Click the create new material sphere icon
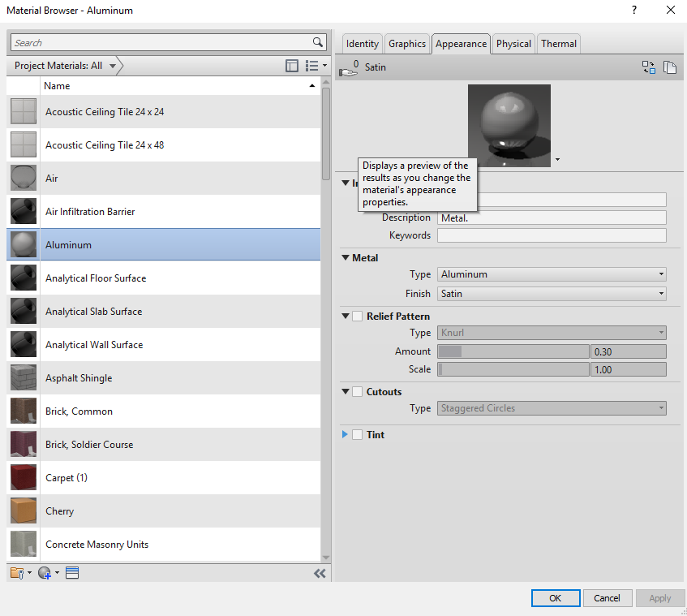 [x=45, y=572]
